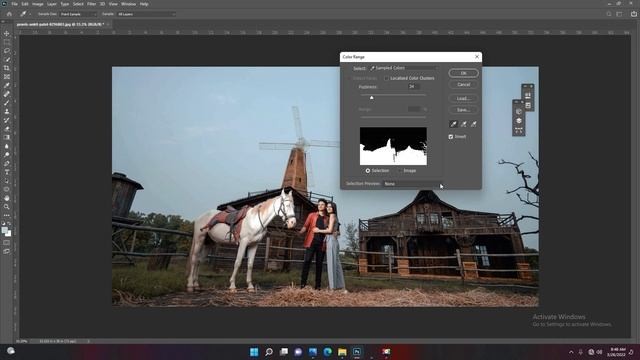This screenshot has height=360, width=640.
Task: Choose the Selection radio button
Action: pos(368,171)
